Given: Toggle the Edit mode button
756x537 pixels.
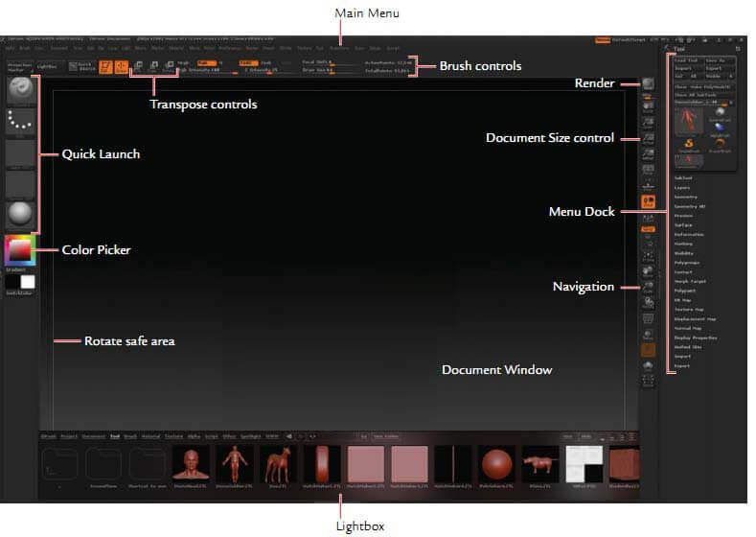Looking at the screenshot, I should pos(105,67).
